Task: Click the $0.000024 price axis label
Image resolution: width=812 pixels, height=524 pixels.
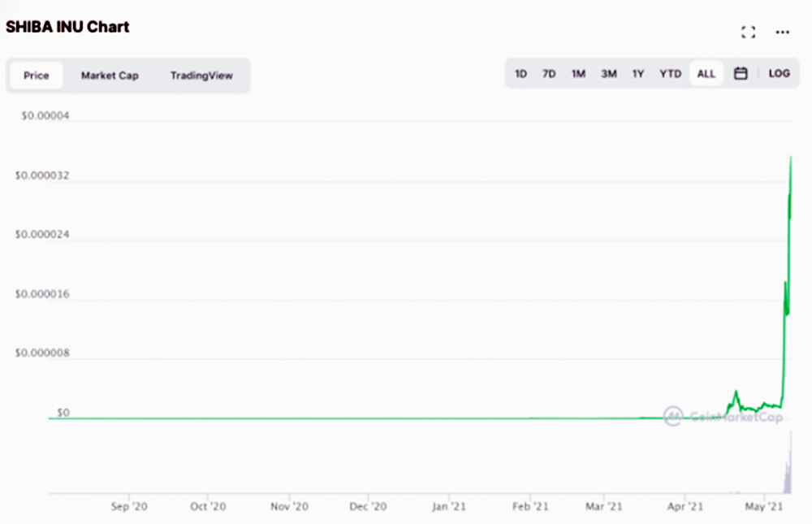Action: 42,235
